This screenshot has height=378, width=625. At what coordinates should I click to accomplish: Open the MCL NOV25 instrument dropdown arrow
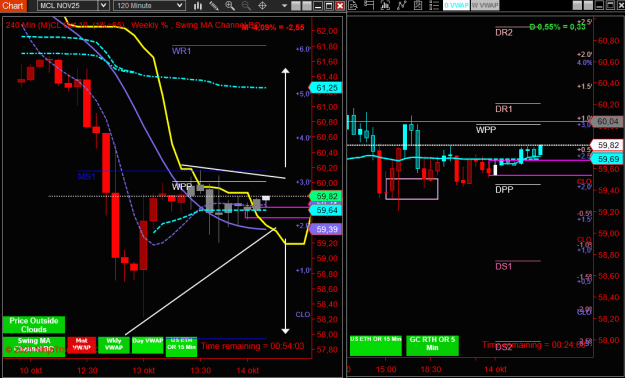[103, 6]
